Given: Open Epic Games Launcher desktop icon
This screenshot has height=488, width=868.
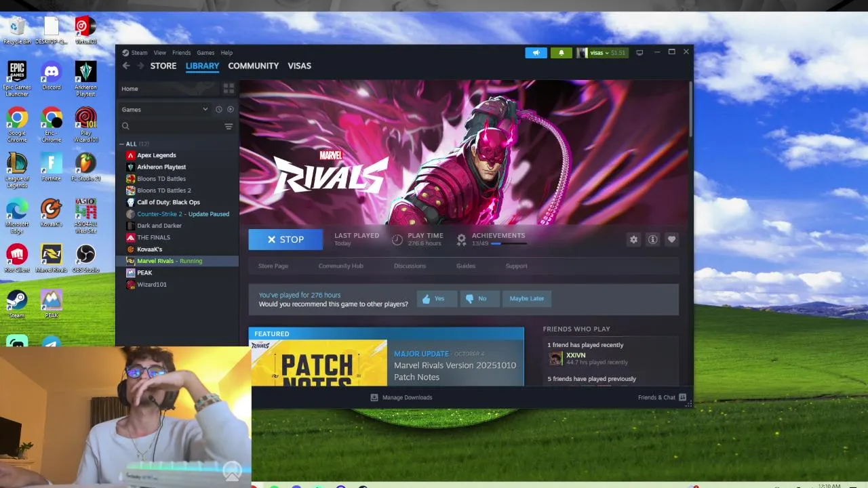Looking at the screenshot, I should (17, 79).
